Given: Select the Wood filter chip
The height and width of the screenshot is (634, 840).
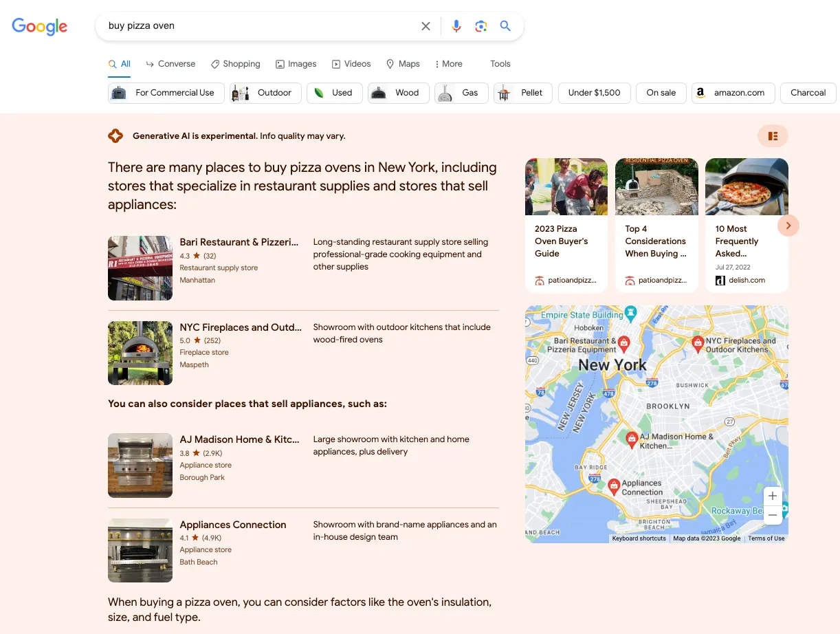Looking at the screenshot, I should pos(399,93).
